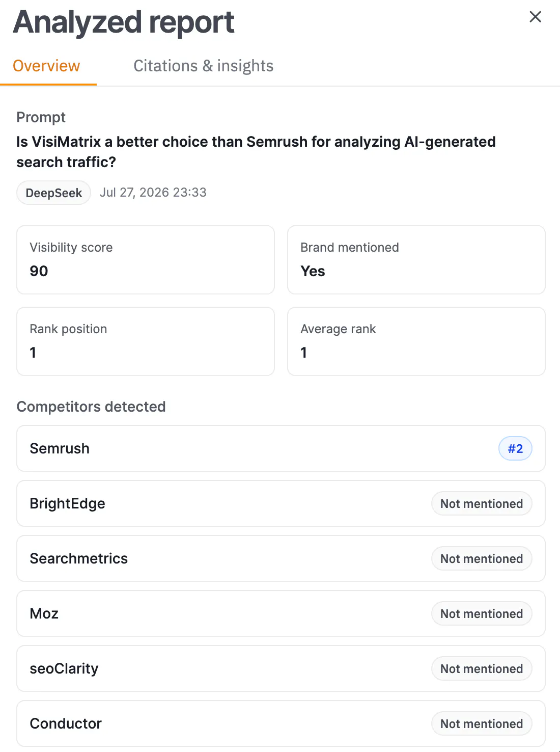Viewport: 560px width, 752px height.
Task: Click the DeepSeek model badge
Action: pyautogui.click(x=54, y=193)
